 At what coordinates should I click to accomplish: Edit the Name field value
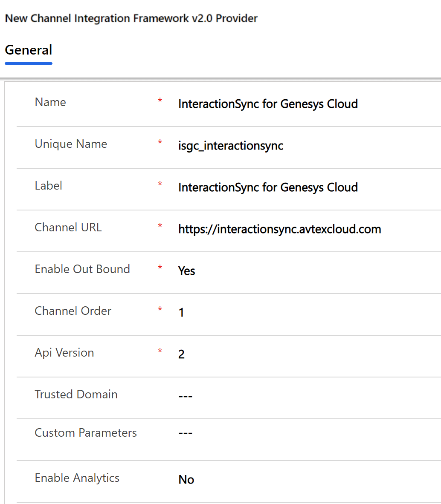pos(268,104)
